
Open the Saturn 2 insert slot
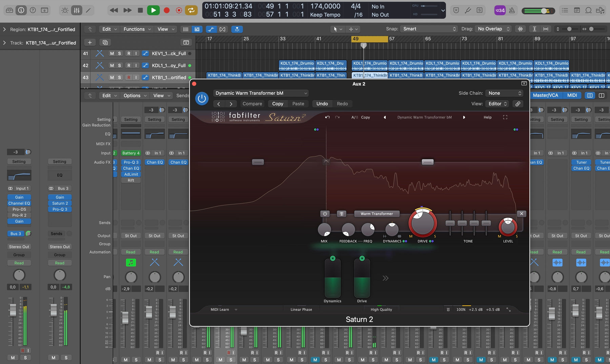coord(60,203)
